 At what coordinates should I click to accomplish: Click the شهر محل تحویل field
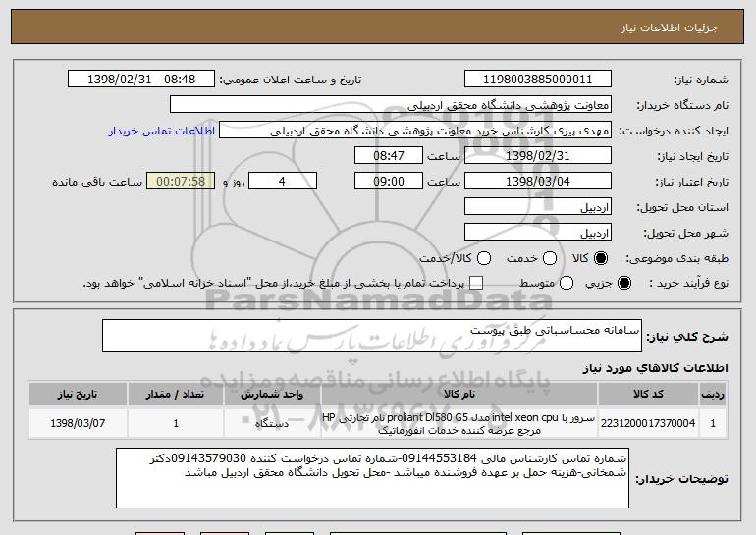538,233
